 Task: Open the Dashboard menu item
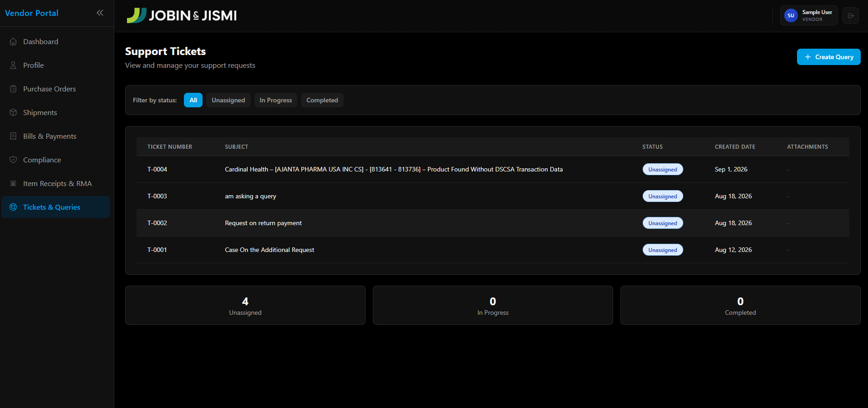tap(56, 41)
